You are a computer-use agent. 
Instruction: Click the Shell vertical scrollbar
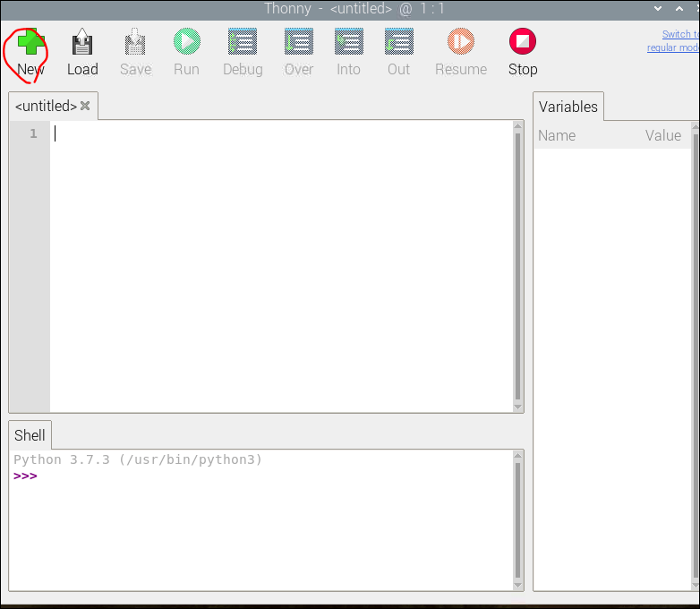pyautogui.click(x=518, y=520)
